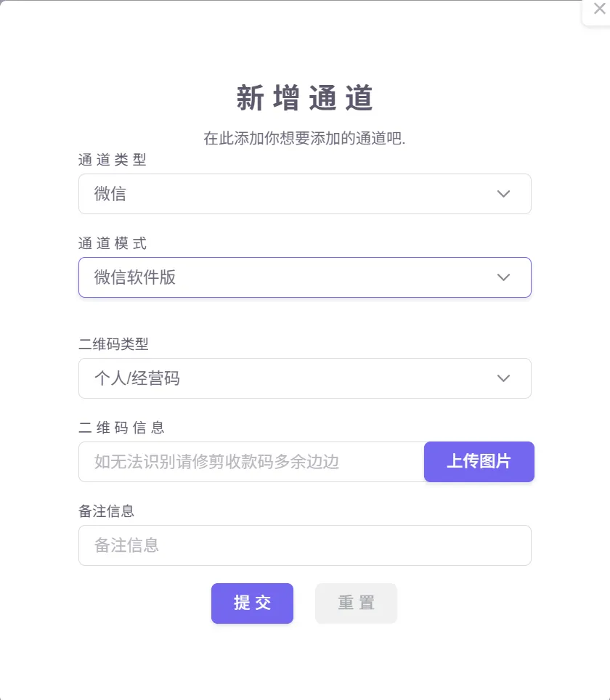Click the chevron arrow in 通道模式 field
Screen dimensions: 610x700
503,277
